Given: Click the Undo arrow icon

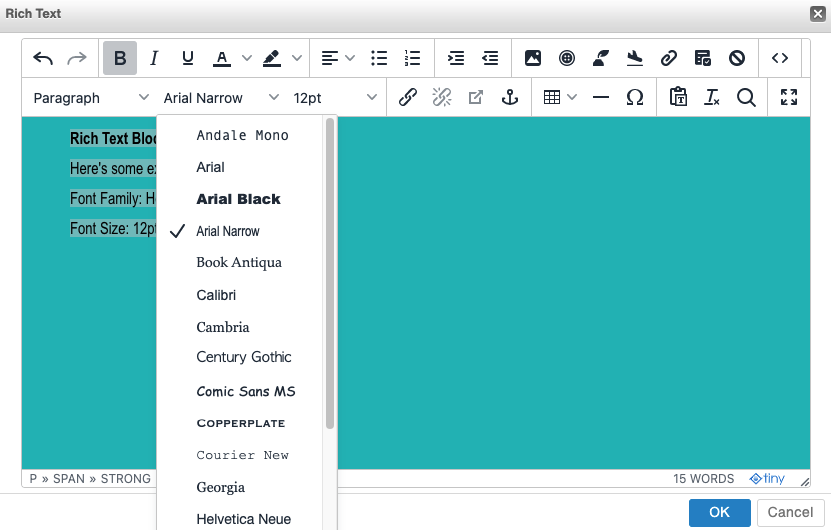Looking at the screenshot, I should 43,58.
